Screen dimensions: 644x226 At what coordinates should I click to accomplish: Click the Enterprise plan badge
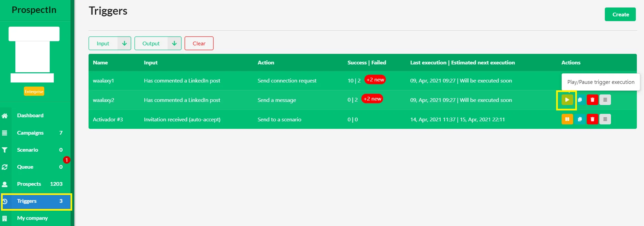point(34,91)
